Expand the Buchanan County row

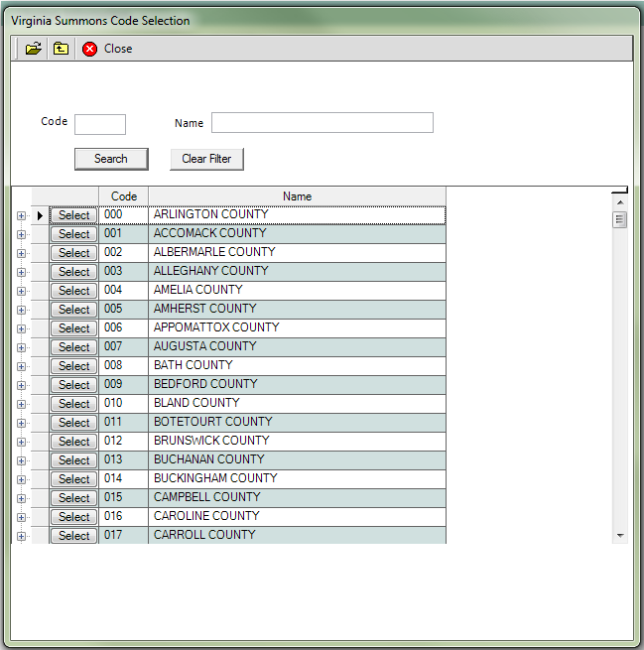[x=21, y=460]
